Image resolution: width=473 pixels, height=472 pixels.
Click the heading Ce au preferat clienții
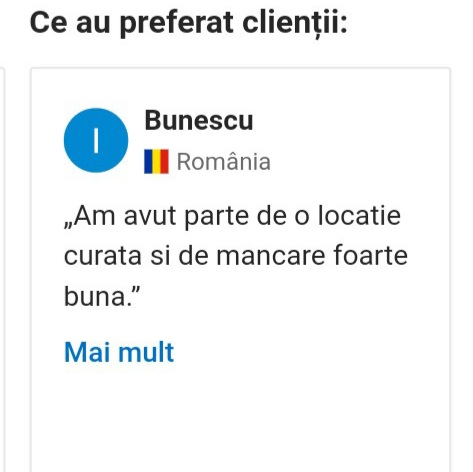[189, 23]
